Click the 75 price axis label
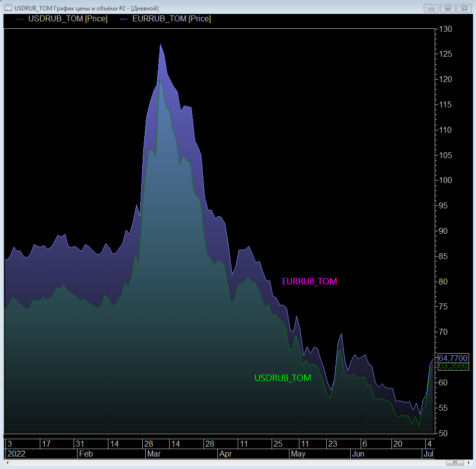476x469 pixels. click(443, 306)
